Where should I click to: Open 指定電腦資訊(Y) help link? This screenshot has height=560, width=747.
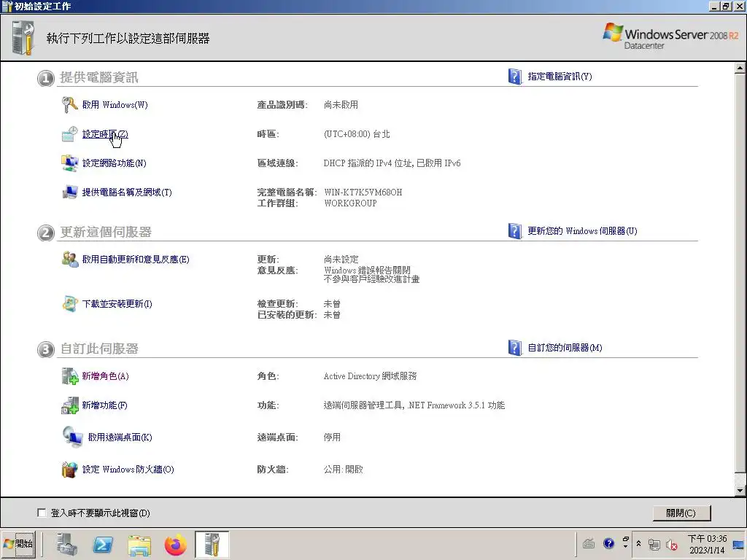tap(560, 76)
